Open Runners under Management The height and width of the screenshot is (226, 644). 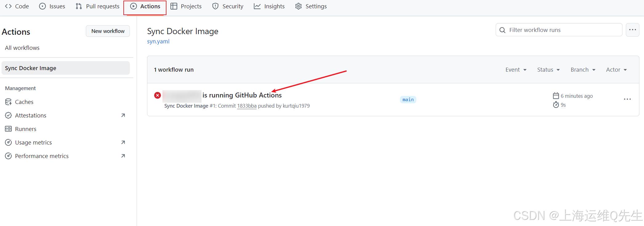coord(26,129)
